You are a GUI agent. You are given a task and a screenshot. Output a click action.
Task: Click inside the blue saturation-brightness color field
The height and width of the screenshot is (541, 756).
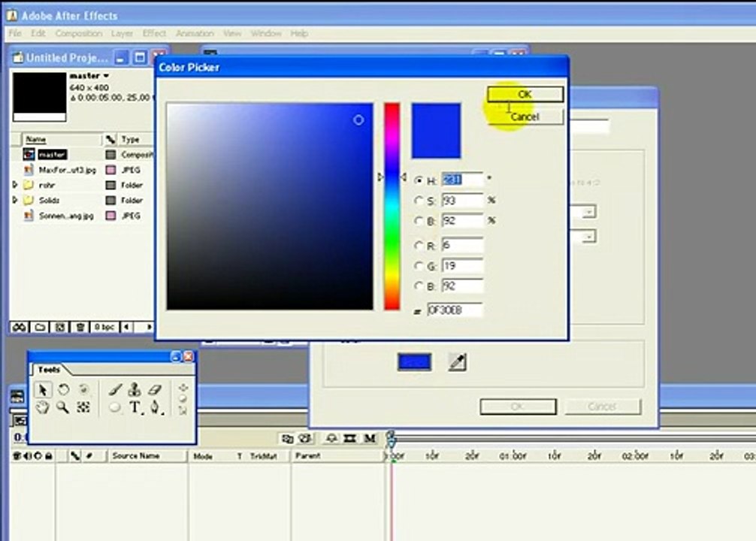[270, 207]
